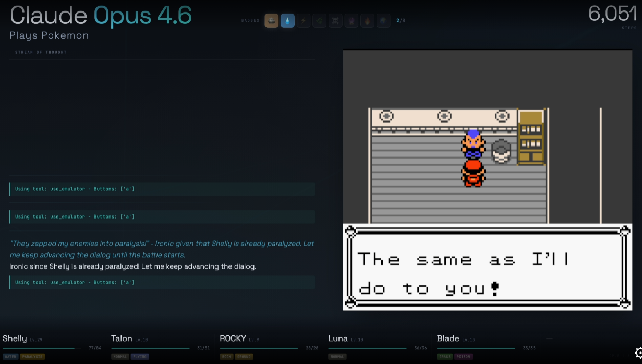The width and height of the screenshot is (642, 364).
Task: Click the Soul Badge skull icon
Action: (x=335, y=21)
